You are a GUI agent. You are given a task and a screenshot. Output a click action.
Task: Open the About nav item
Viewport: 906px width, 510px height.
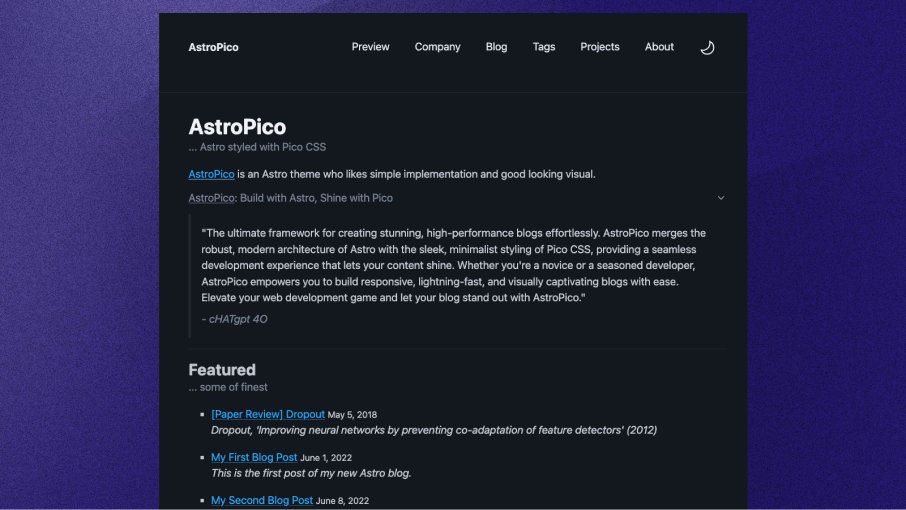(x=659, y=47)
